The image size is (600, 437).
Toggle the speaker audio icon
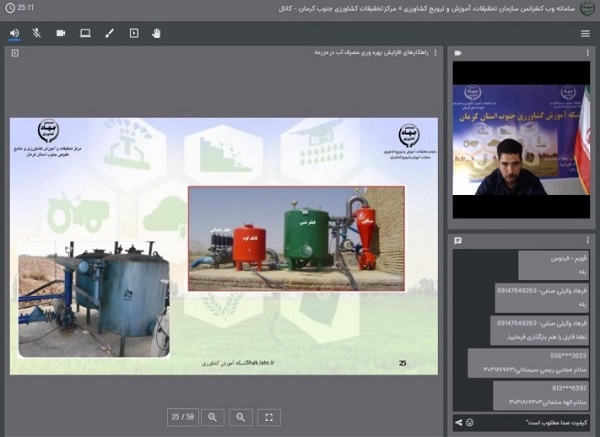click(x=15, y=33)
